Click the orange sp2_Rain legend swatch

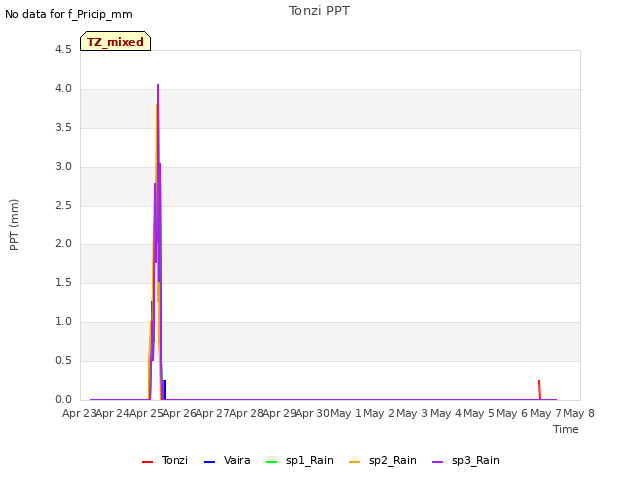[354, 462]
